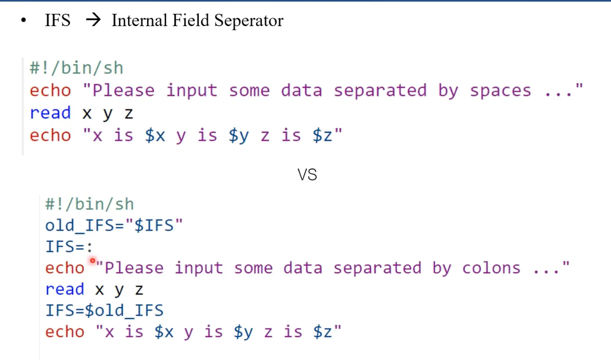This screenshot has height=364, width=611.
Task: Click the IFS heading text
Action: click(x=58, y=20)
